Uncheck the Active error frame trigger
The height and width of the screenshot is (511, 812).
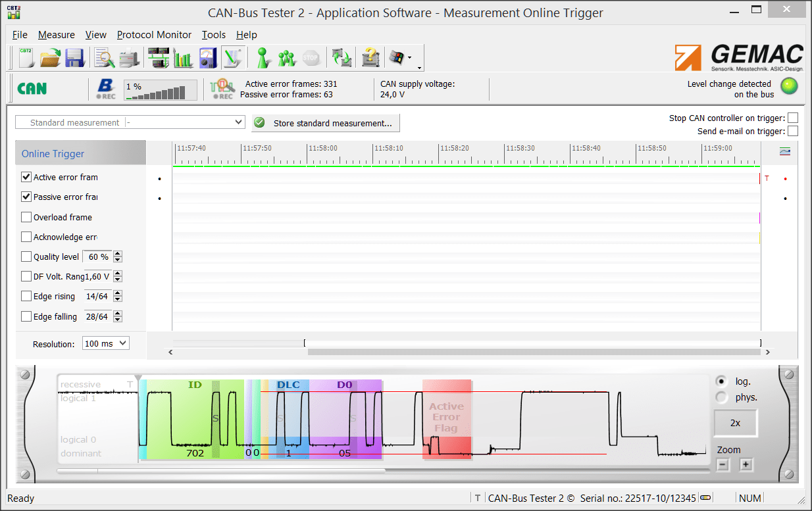point(26,178)
